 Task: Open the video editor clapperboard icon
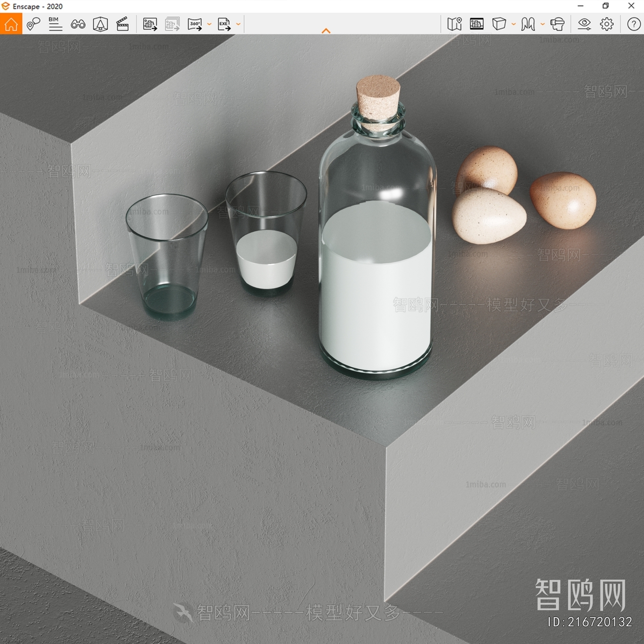click(122, 24)
